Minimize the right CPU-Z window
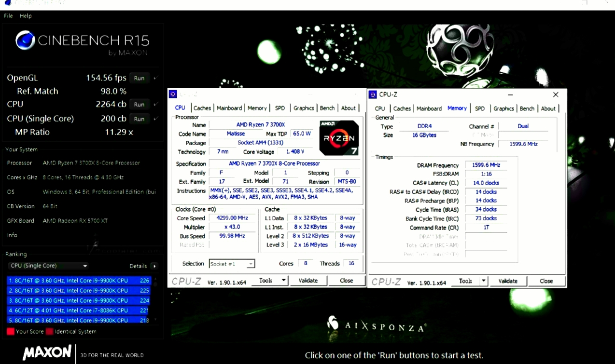 510,95
